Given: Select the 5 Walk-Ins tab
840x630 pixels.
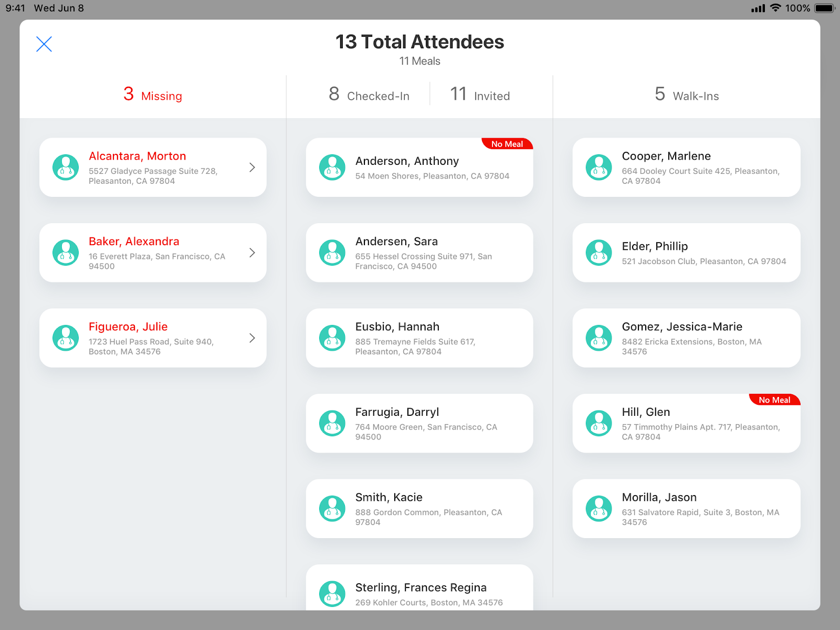Looking at the screenshot, I should 687,95.
